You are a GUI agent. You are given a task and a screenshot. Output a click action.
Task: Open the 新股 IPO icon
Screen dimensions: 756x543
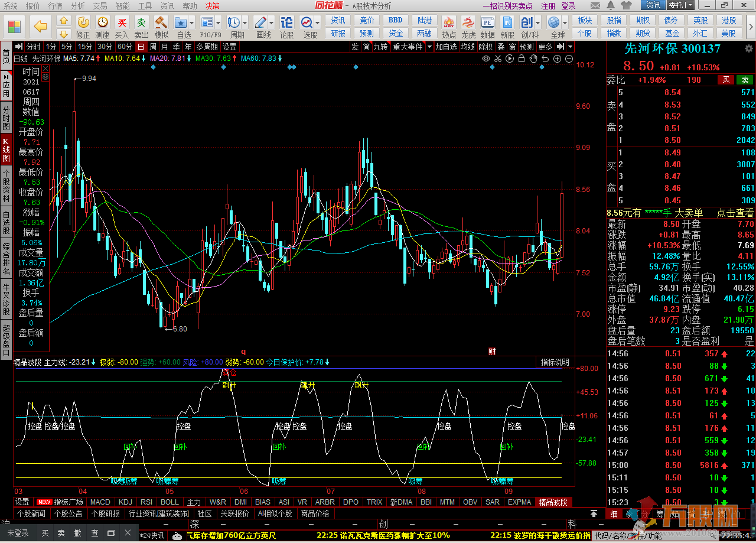click(x=507, y=22)
